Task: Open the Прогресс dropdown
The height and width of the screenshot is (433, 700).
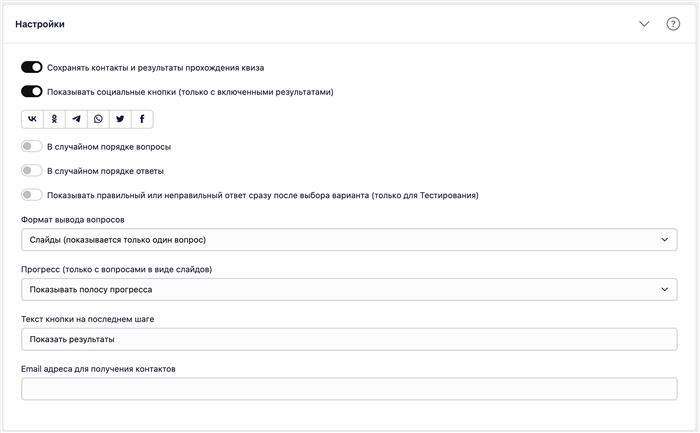Action: click(x=349, y=289)
